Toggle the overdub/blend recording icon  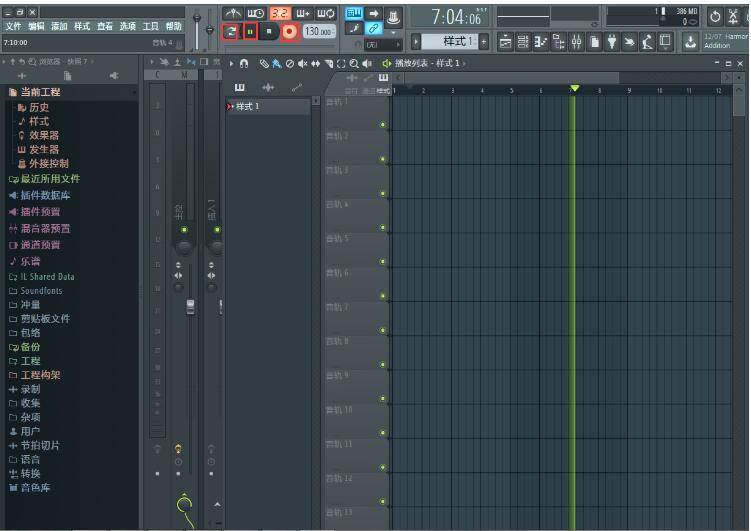pos(303,13)
